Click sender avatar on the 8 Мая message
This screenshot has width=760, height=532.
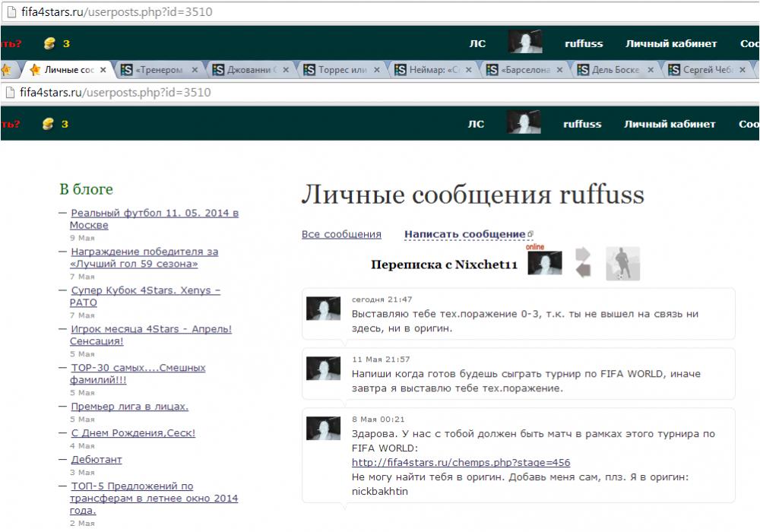pos(323,428)
